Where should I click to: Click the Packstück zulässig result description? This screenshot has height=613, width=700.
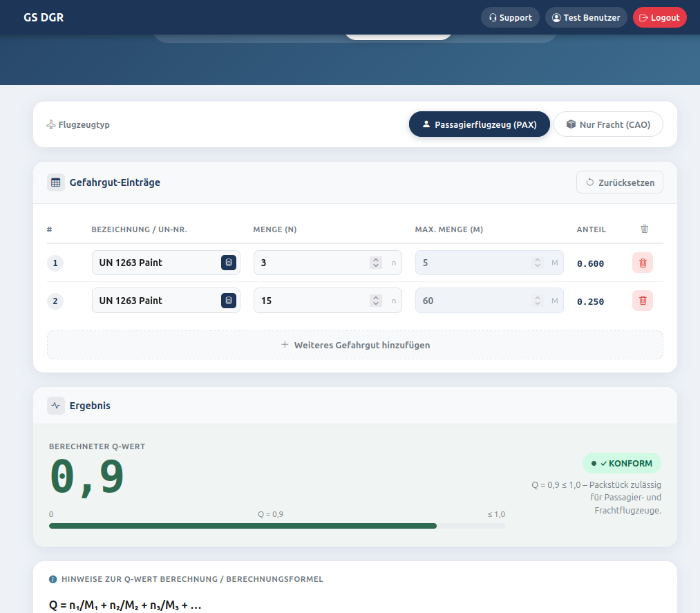click(x=596, y=498)
